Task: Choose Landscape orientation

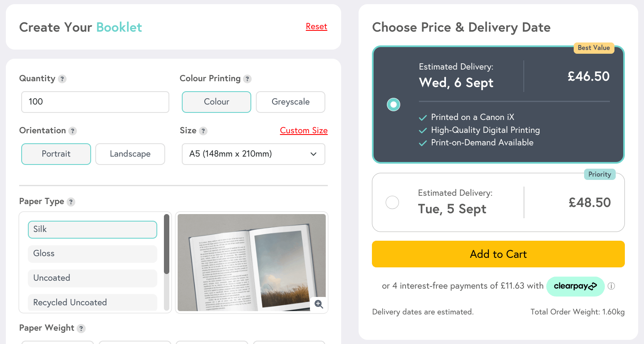Action: 130,154
